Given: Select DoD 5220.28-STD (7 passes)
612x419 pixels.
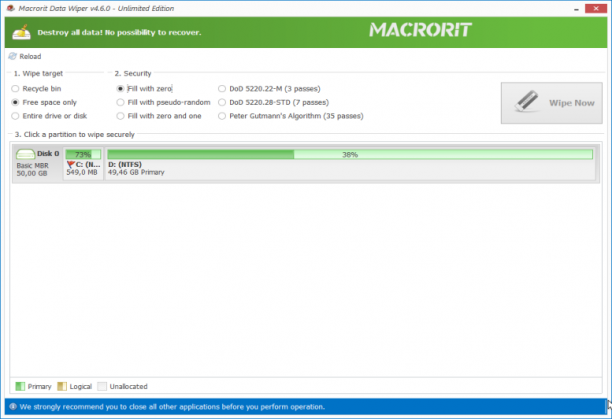Looking at the screenshot, I should (x=274, y=102).
